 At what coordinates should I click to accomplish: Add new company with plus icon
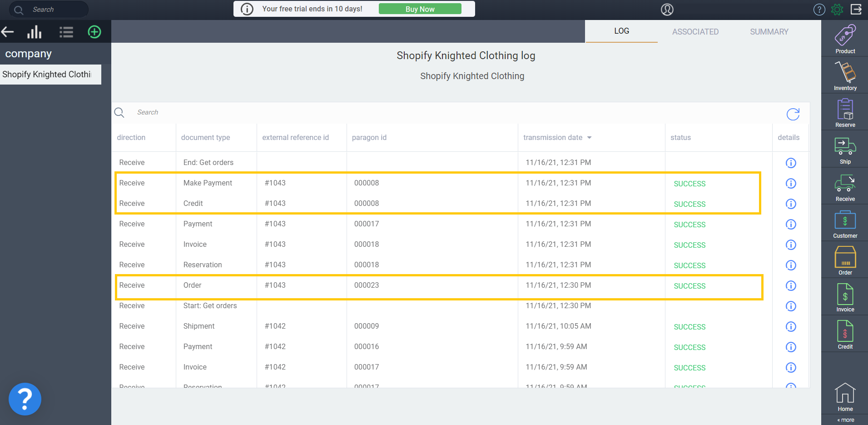pos(94,32)
